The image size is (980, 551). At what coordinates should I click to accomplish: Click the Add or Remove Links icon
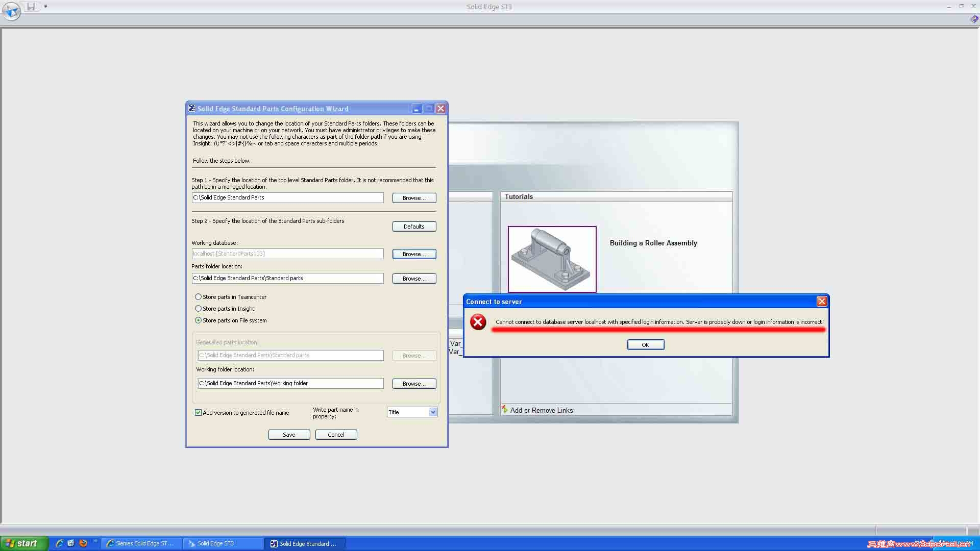click(x=504, y=409)
